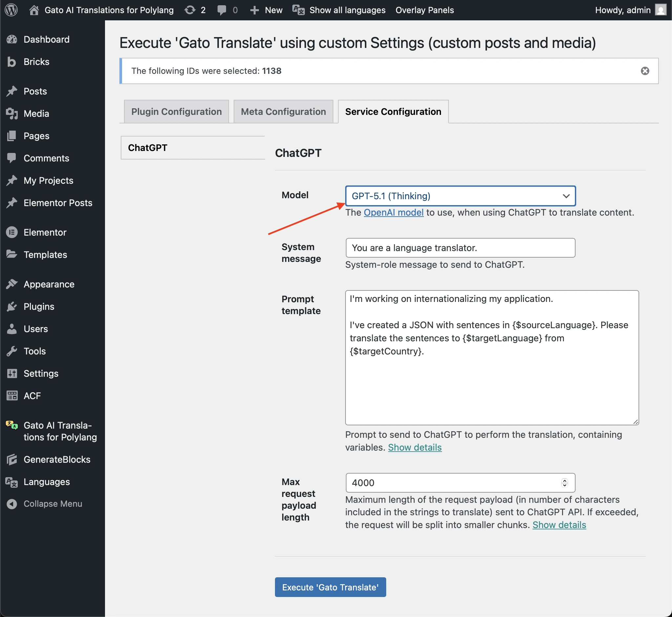Click the GenerateBlocks sidebar icon
Screen dimensions: 672x617
(x=12, y=460)
